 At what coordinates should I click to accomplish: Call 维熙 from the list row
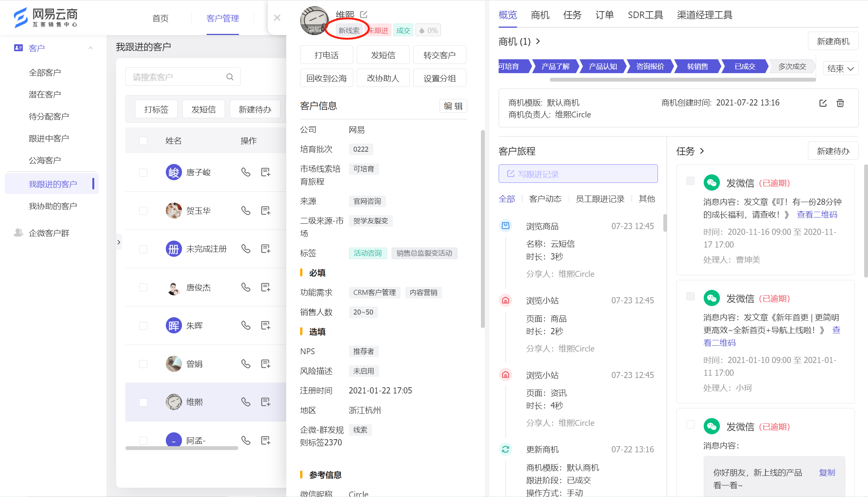pyautogui.click(x=245, y=402)
